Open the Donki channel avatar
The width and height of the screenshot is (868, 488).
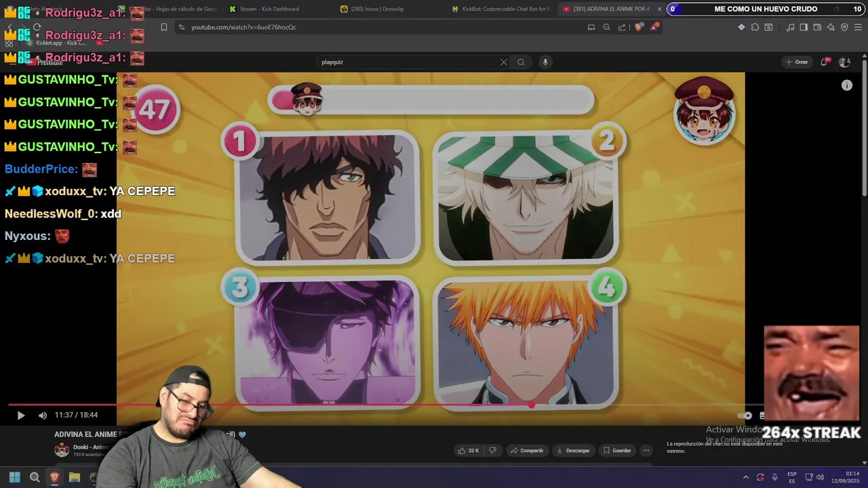pyautogui.click(x=62, y=450)
